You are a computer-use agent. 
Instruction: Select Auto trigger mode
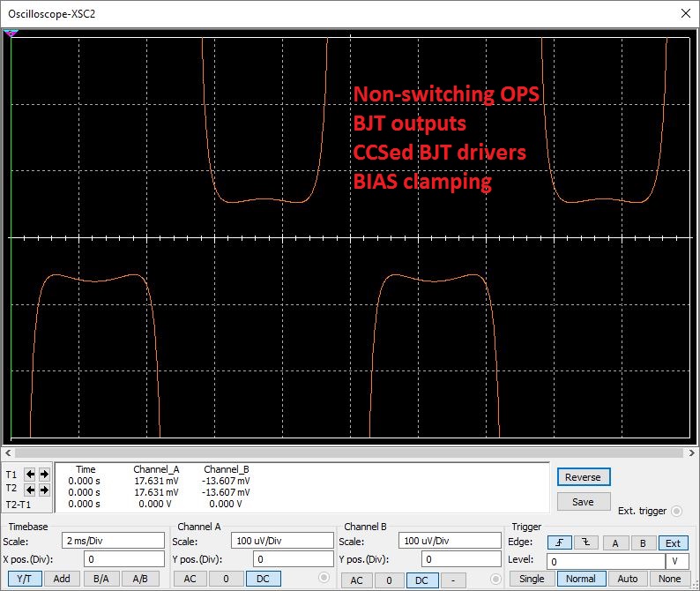pyautogui.click(x=628, y=579)
